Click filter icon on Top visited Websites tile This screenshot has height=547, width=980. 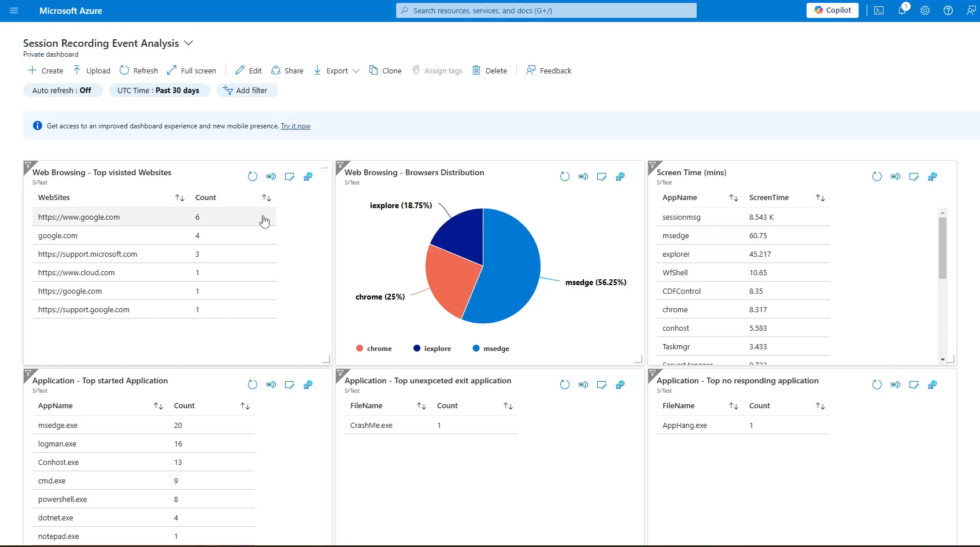click(x=29, y=166)
